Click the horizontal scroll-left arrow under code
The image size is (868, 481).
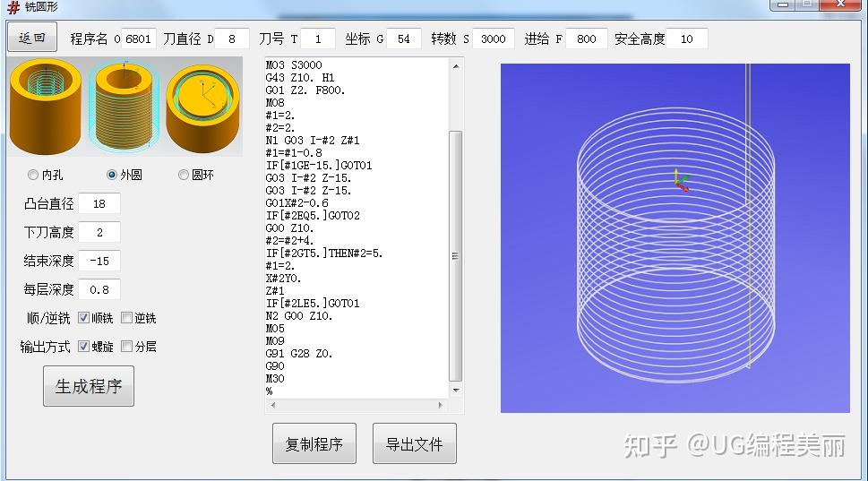273,405
